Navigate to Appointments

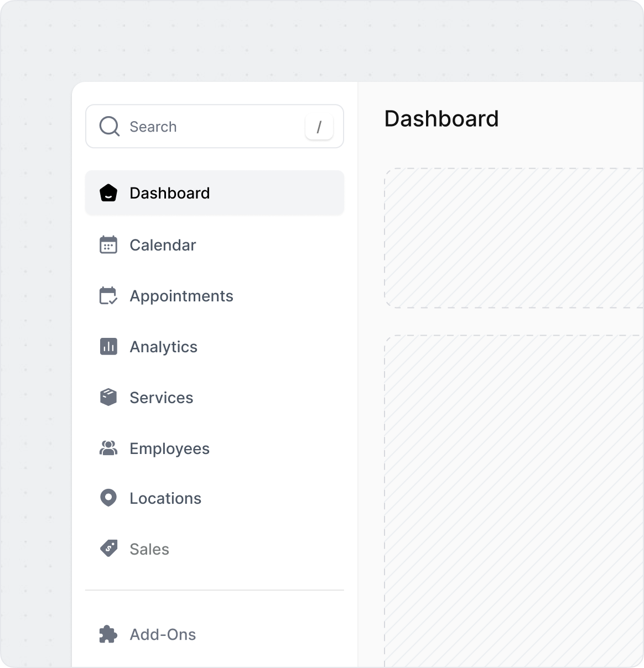point(181,296)
